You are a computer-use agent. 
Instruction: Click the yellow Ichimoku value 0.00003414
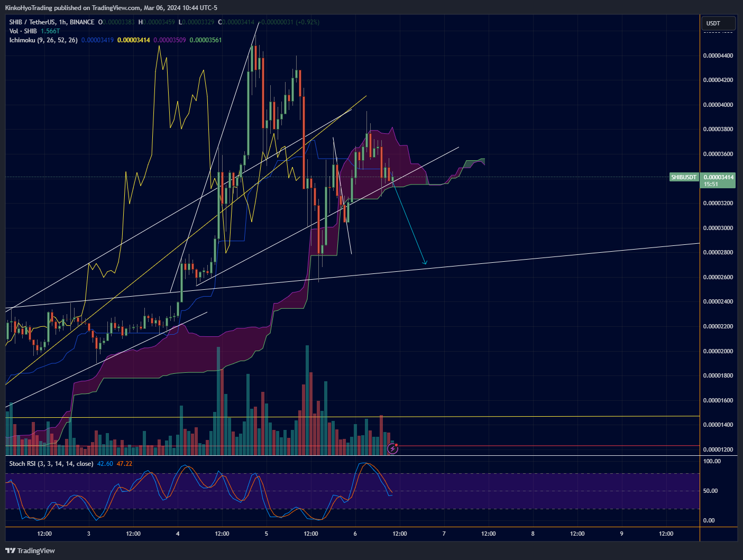click(134, 40)
